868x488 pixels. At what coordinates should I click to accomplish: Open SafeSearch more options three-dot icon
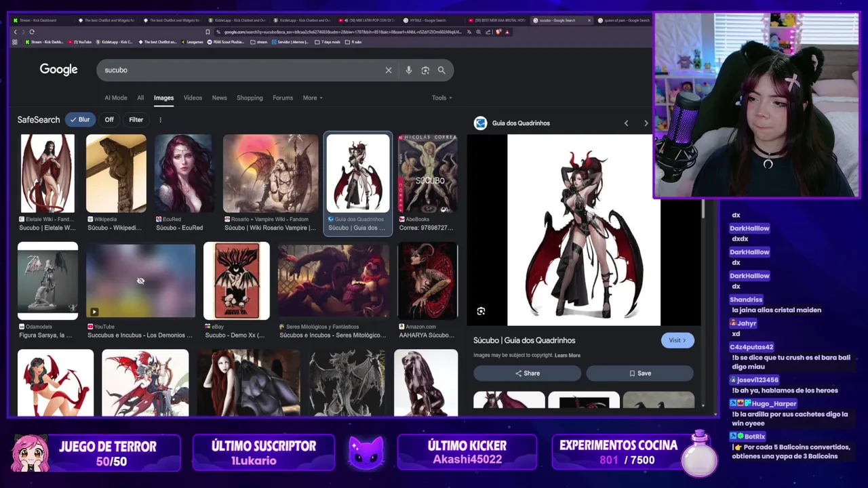(x=160, y=120)
